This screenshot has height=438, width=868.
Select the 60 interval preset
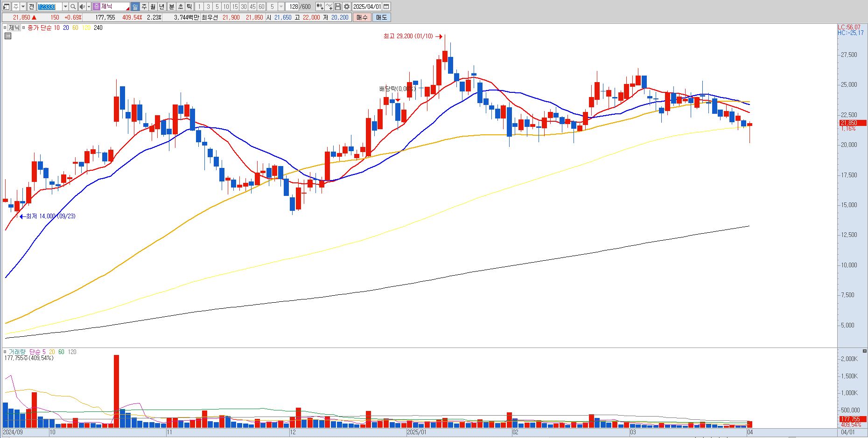[x=261, y=7]
